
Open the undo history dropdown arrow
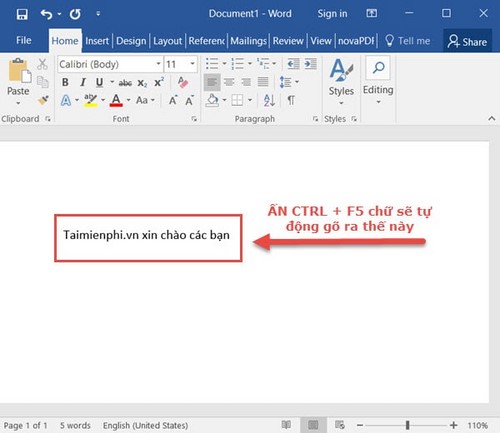[x=59, y=14]
